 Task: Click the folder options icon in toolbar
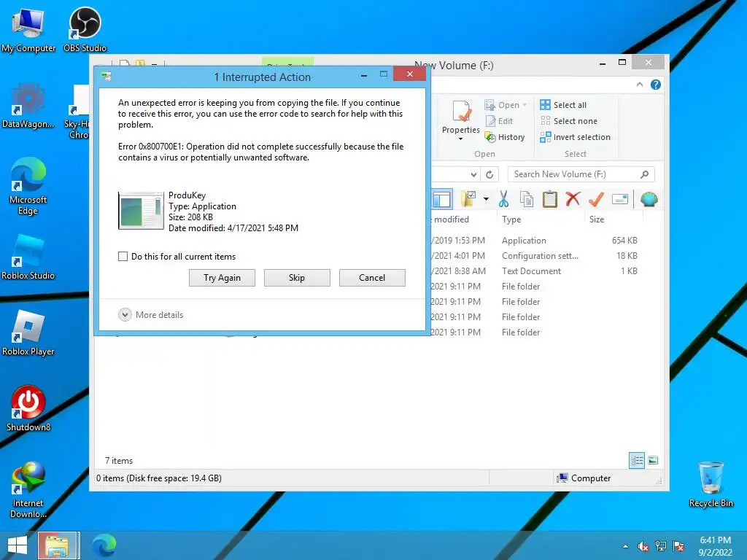click(x=468, y=199)
